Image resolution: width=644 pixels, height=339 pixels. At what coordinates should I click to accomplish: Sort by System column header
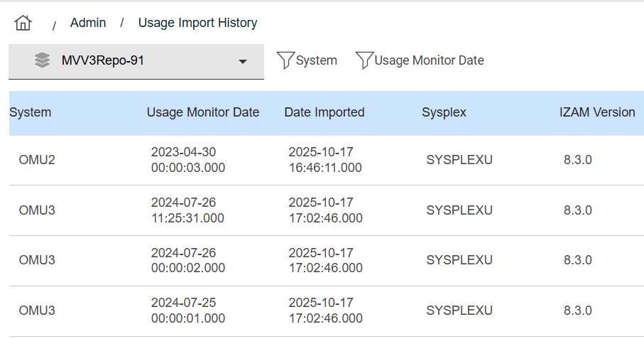pyautogui.click(x=31, y=112)
